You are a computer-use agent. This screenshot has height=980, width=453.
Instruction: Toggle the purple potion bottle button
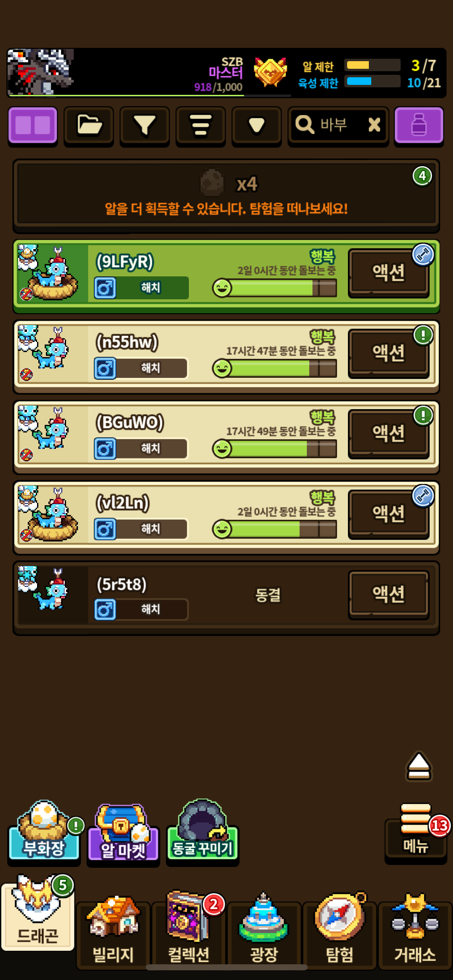pos(419,125)
